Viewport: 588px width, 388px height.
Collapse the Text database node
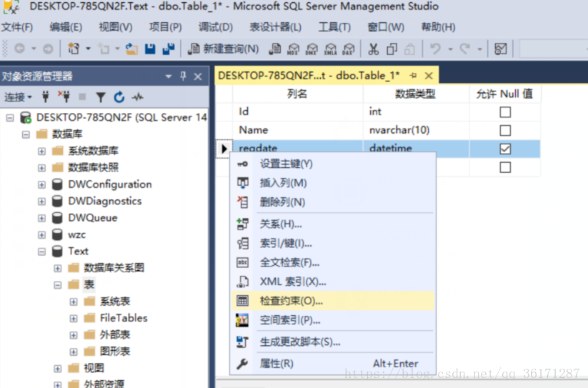point(41,252)
